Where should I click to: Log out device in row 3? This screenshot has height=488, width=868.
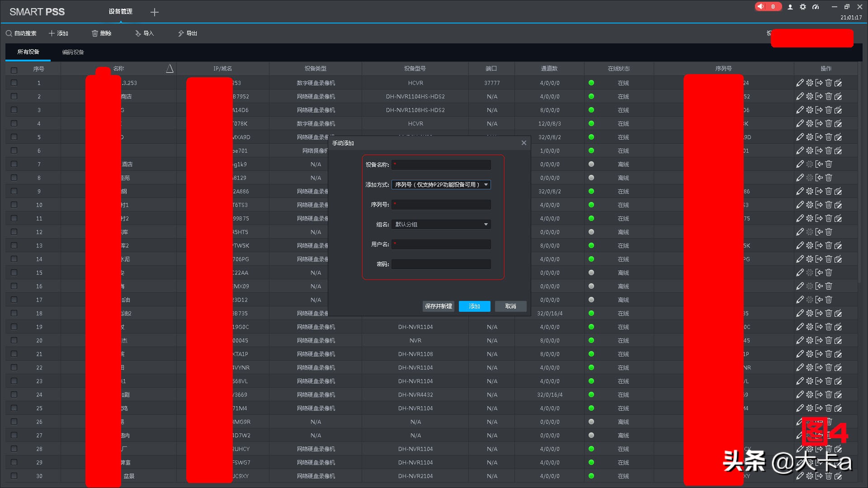coord(819,110)
